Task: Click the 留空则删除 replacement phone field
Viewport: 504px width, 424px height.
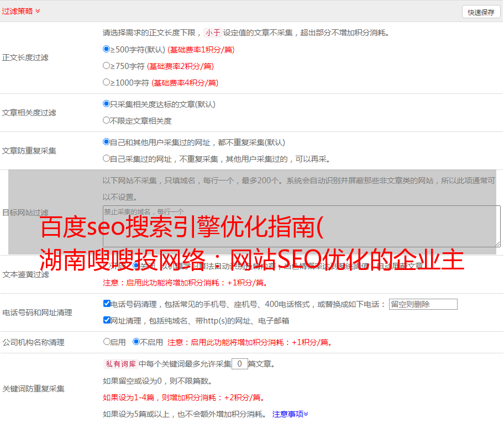Action: click(423, 304)
